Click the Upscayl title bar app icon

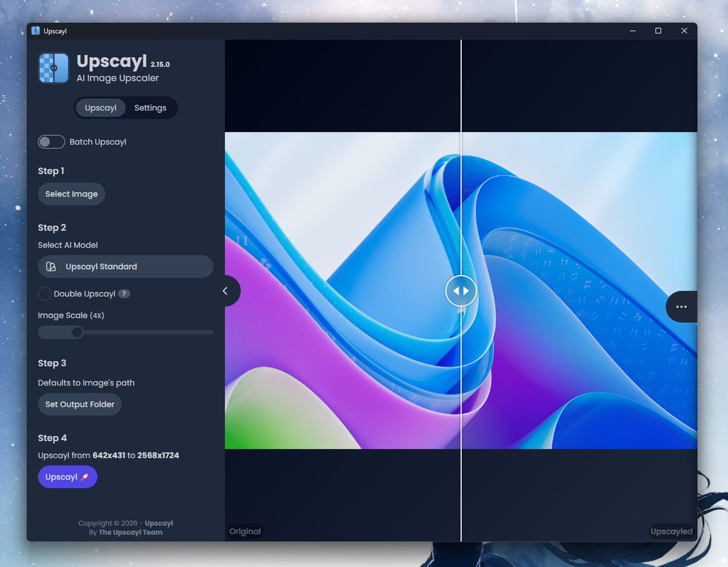click(x=36, y=30)
